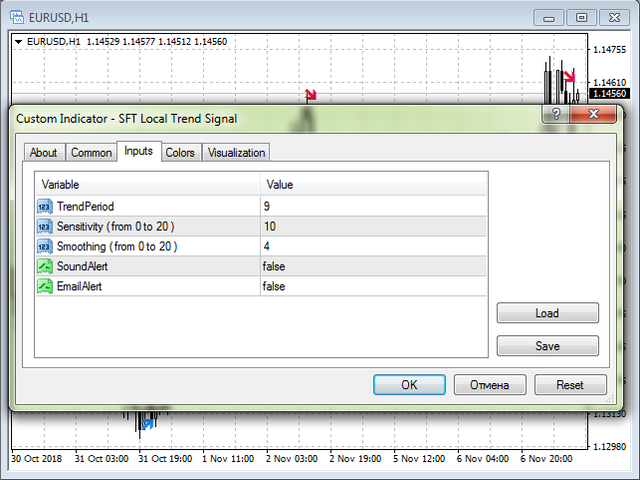This screenshot has height=480, width=640.
Task: Click the Smoothing row integer icon
Action: (x=44, y=247)
